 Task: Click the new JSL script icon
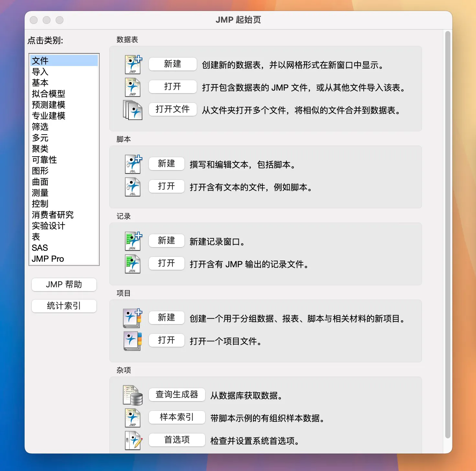point(133,164)
